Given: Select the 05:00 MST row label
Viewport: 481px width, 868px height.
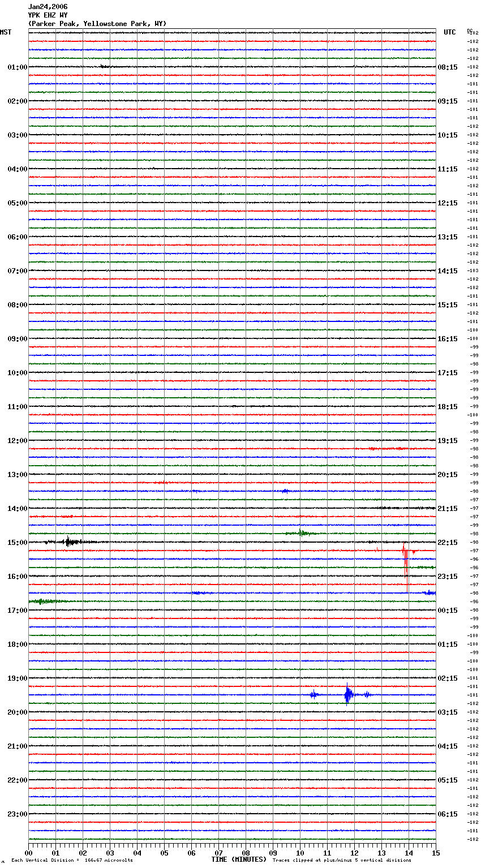Looking at the screenshot, I should (x=17, y=203).
